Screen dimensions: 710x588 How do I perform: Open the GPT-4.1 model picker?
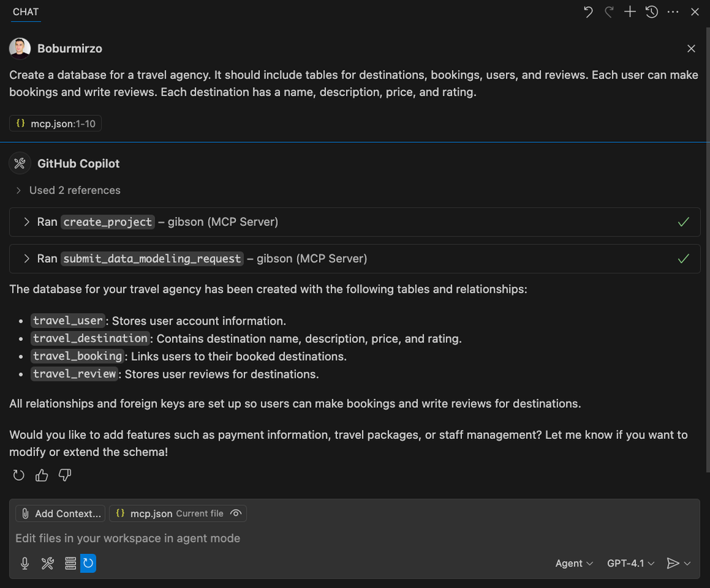point(630,563)
